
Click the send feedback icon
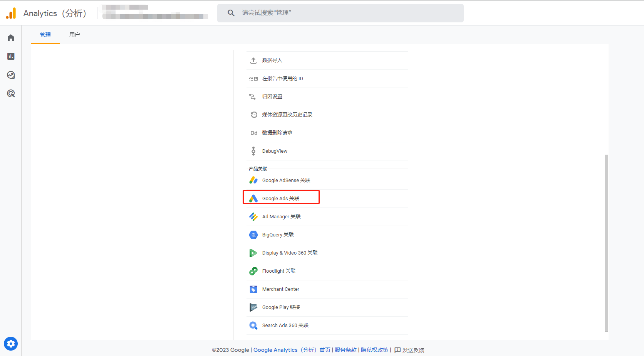[397, 350]
